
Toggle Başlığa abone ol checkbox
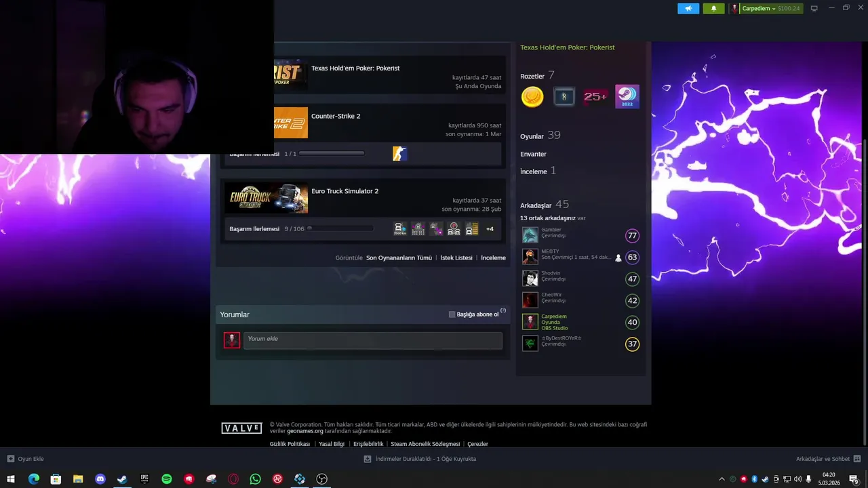tap(452, 314)
